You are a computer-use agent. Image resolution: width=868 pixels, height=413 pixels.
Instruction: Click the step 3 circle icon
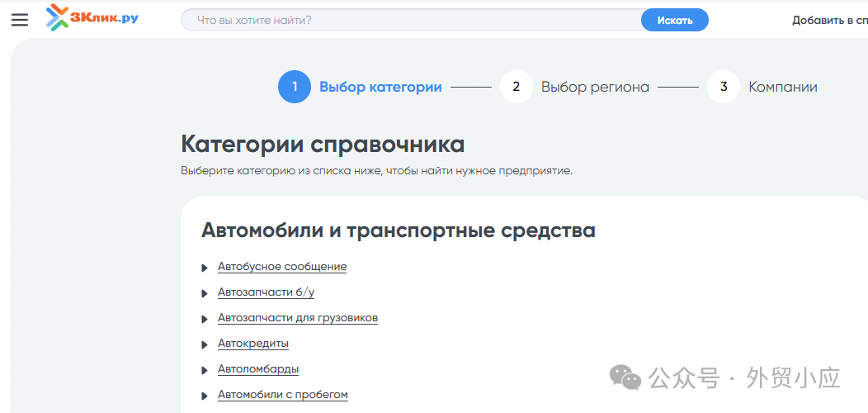(x=724, y=87)
